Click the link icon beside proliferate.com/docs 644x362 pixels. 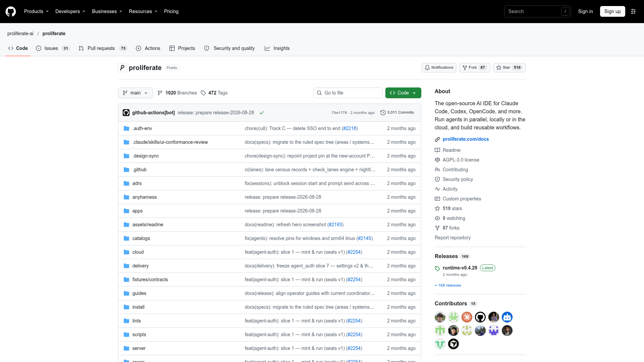437,139
